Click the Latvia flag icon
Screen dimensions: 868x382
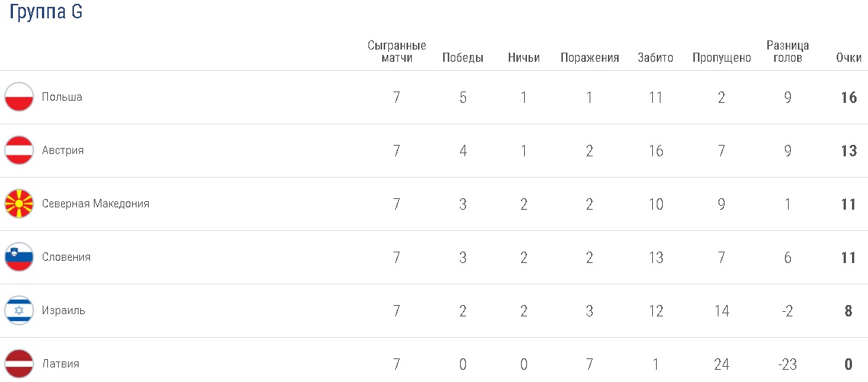(x=19, y=364)
